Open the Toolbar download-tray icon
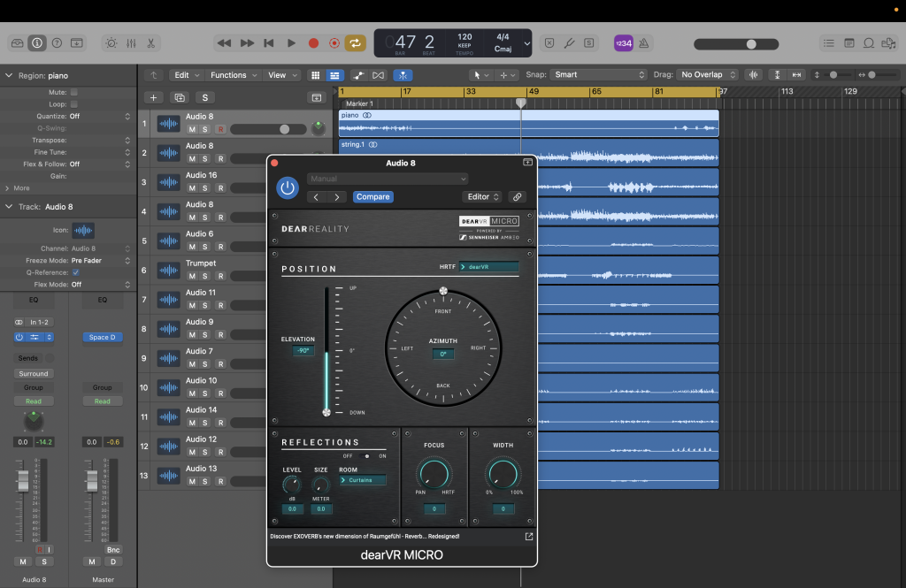Image resolution: width=906 pixels, height=588 pixels. coord(76,43)
